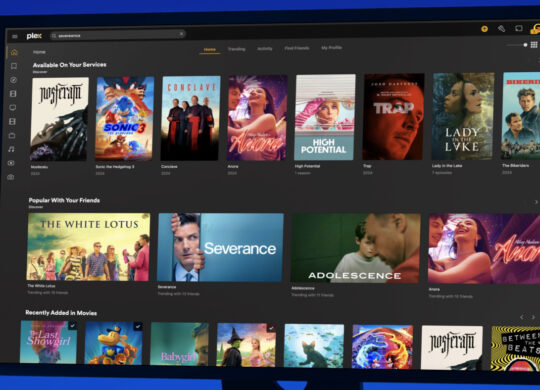This screenshot has width=540, height=390.
Task: Open Available On Your Services heading
Action: coord(70,65)
